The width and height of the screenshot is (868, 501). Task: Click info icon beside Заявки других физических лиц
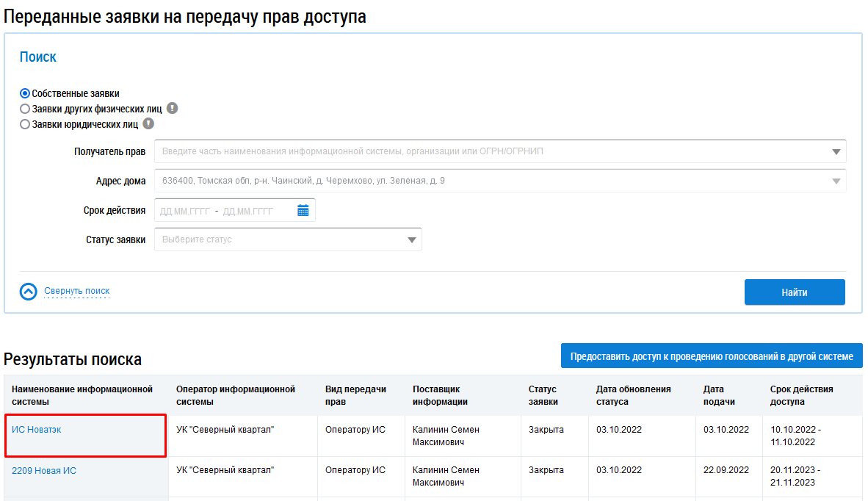point(173,109)
